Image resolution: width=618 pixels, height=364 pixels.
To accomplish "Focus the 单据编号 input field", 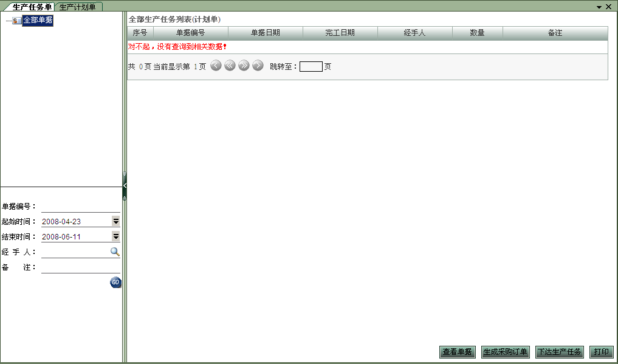I will tap(81, 207).
